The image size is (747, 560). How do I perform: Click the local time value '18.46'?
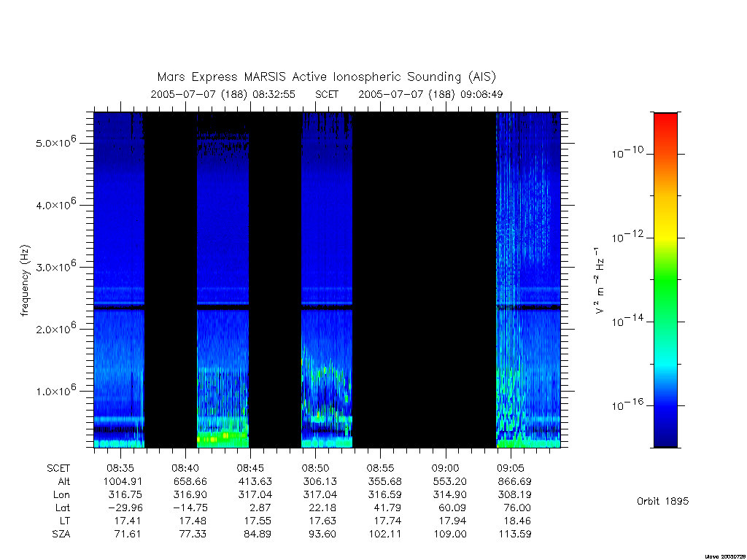pyautogui.click(x=517, y=521)
